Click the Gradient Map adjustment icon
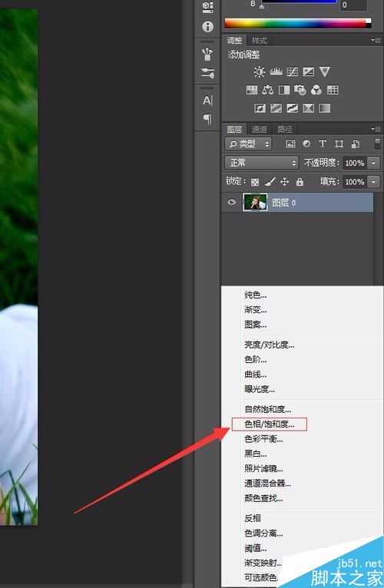The width and height of the screenshot is (384, 588). [325, 108]
